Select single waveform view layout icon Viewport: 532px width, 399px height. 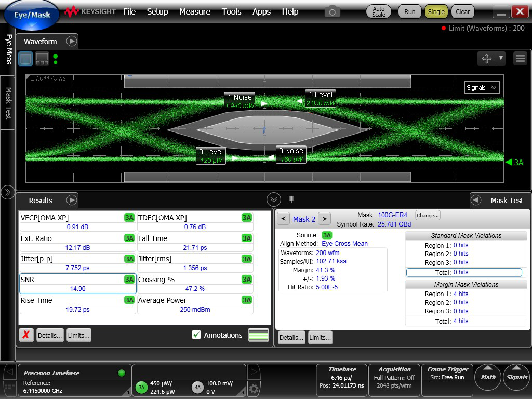[x=25, y=59]
